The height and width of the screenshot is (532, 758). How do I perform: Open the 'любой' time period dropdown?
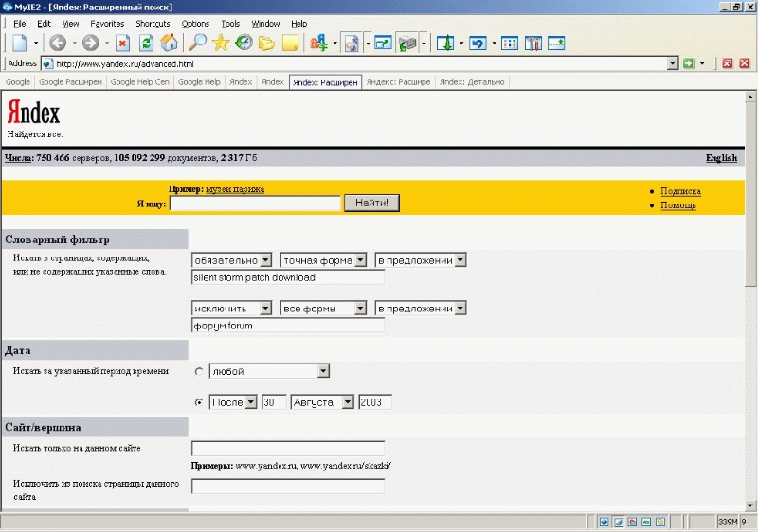tap(269, 371)
